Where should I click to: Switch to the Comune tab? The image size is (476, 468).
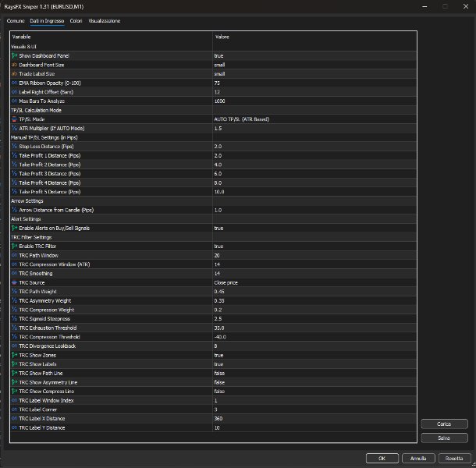[16, 21]
